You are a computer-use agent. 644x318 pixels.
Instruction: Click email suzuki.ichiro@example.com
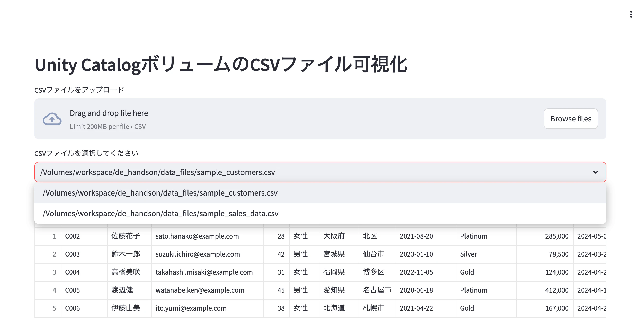[208, 254]
